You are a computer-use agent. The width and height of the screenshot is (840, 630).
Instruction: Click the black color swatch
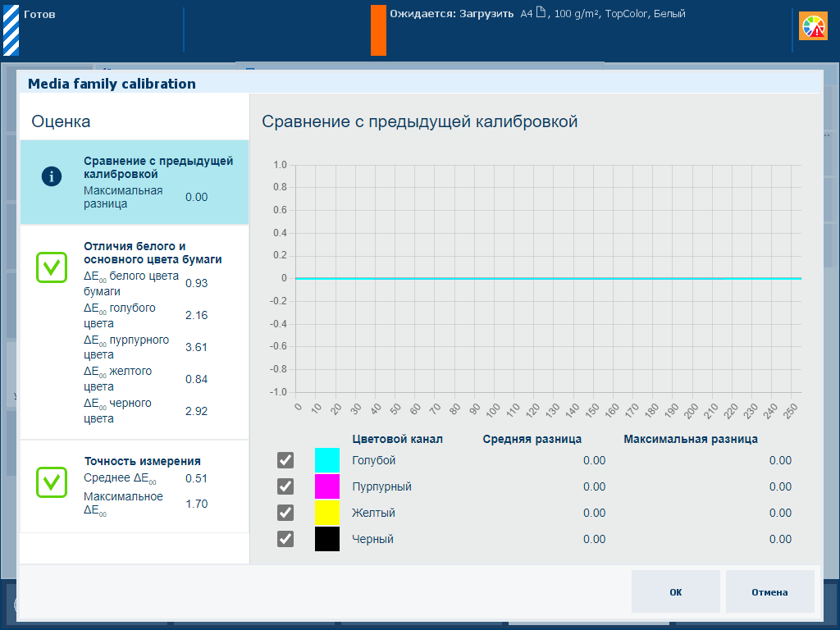point(327,539)
